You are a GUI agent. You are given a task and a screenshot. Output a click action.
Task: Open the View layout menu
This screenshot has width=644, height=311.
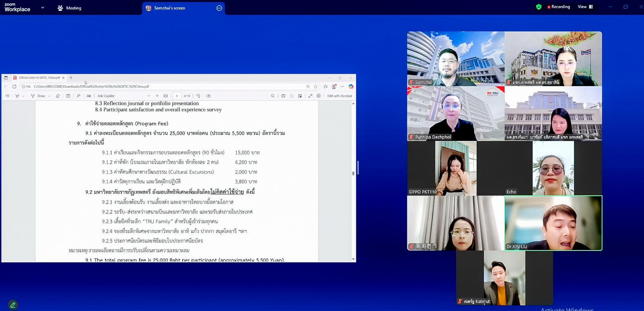[585, 7]
